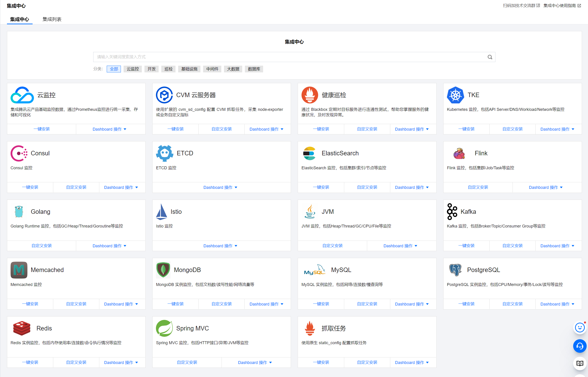Click the TKE Kubernetes wheel icon
This screenshot has width=588, height=377.
pos(455,95)
